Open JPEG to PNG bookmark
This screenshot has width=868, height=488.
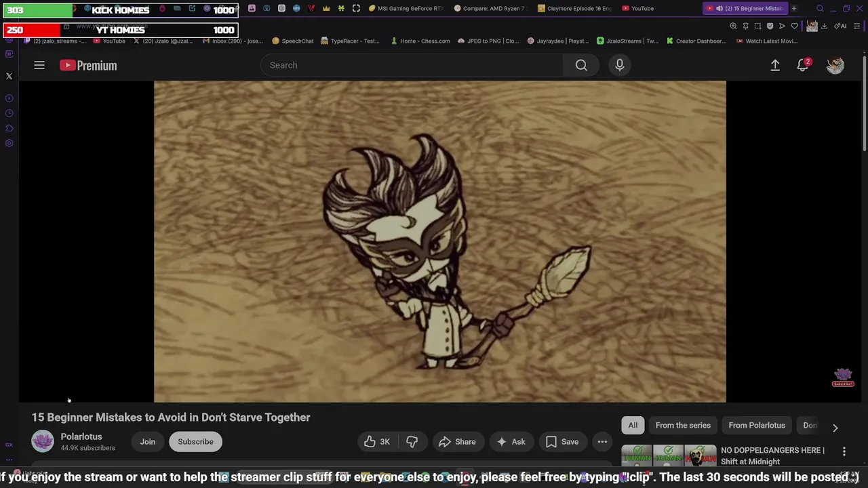(488, 41)
